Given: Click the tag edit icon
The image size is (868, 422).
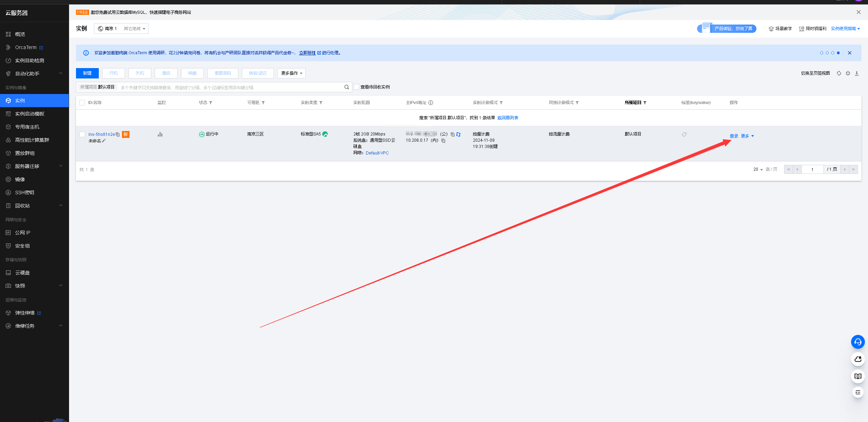Looking at the screenshot, I should (x=684, y=134).
